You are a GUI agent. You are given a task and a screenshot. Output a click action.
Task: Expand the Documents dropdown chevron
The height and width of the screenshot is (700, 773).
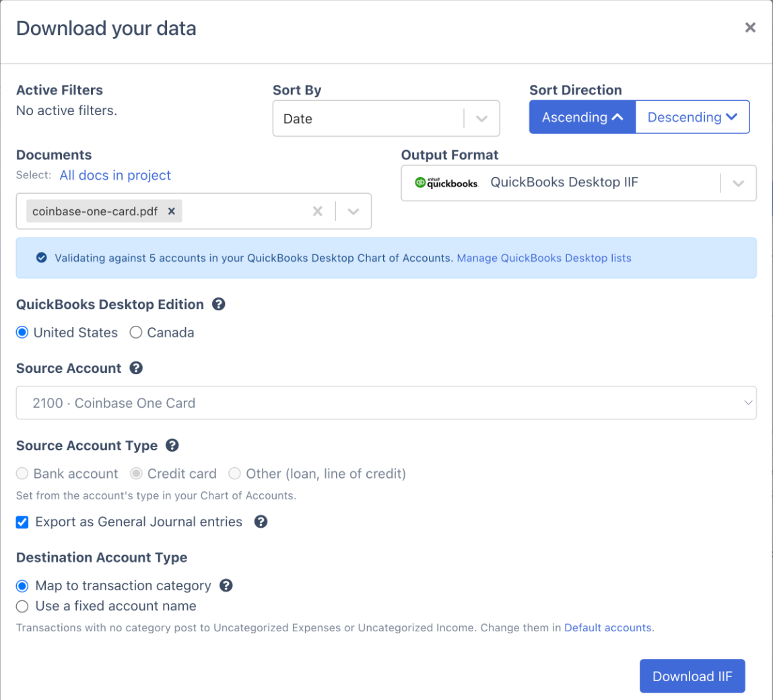(x=353, y=211)
